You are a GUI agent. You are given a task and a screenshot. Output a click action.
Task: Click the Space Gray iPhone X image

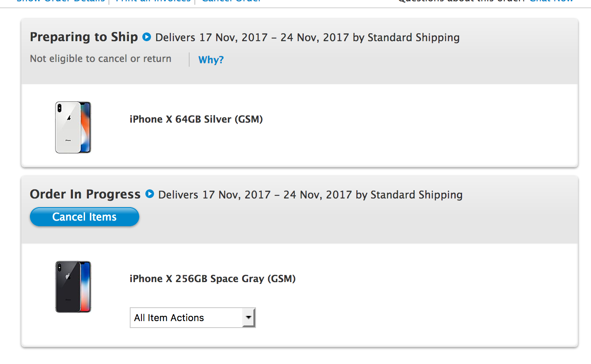tap(73, 286)
